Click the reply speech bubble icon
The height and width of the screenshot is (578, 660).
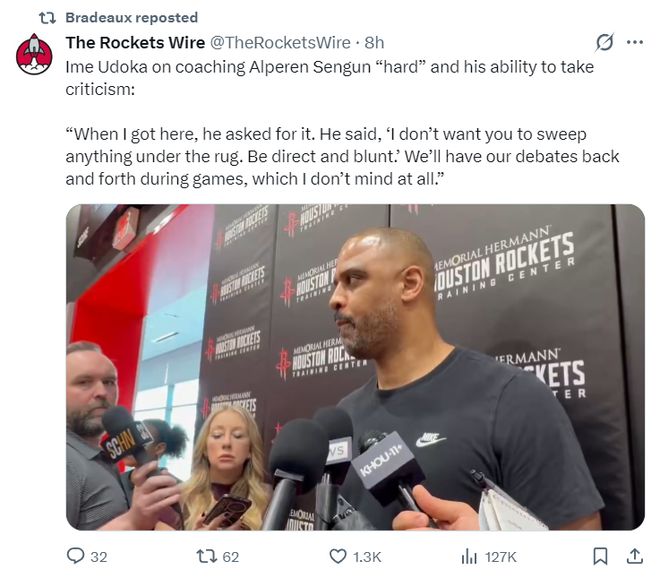[76, 556]
